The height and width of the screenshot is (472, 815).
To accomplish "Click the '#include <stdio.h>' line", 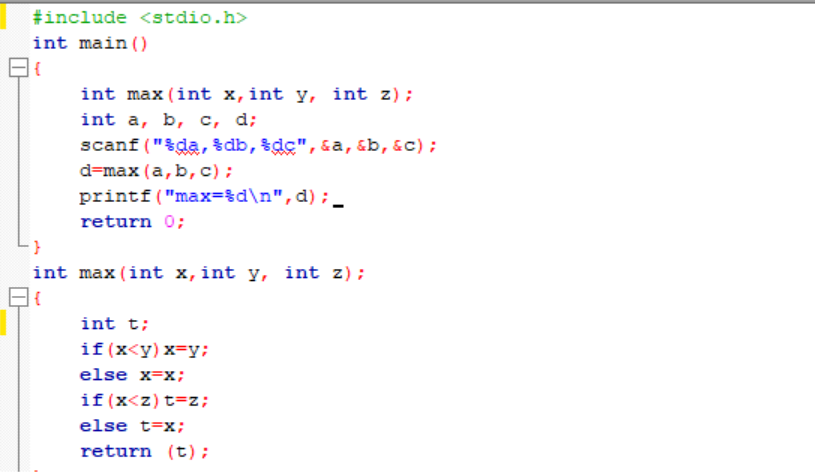I will [x=140, y=18].
